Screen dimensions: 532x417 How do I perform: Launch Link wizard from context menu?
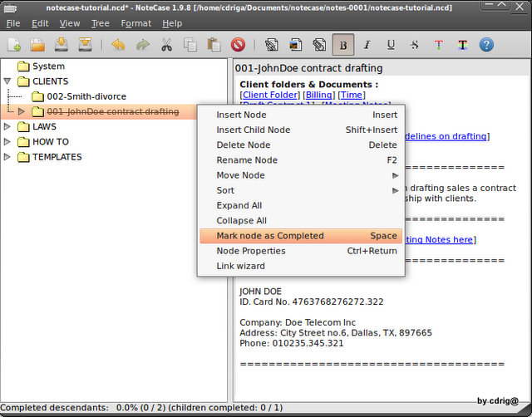coord(301,266)
